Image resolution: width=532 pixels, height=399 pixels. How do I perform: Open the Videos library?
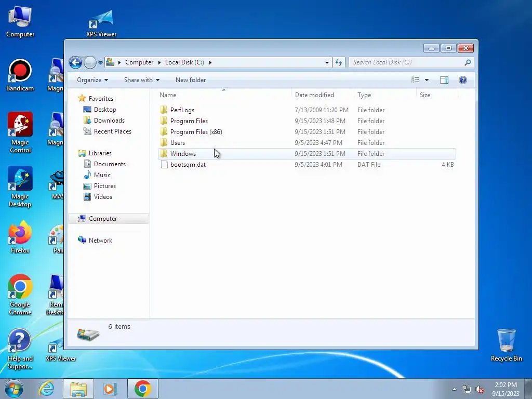point(103,197)
